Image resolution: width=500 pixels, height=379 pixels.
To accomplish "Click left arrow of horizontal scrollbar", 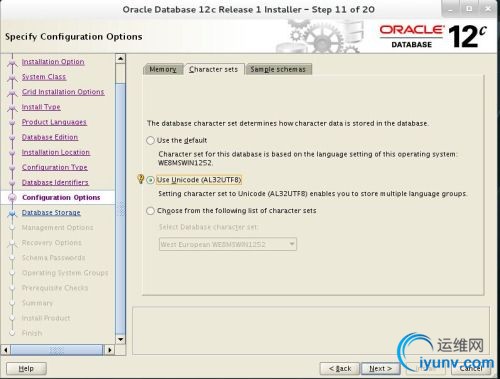I will (x=6, y=350).
